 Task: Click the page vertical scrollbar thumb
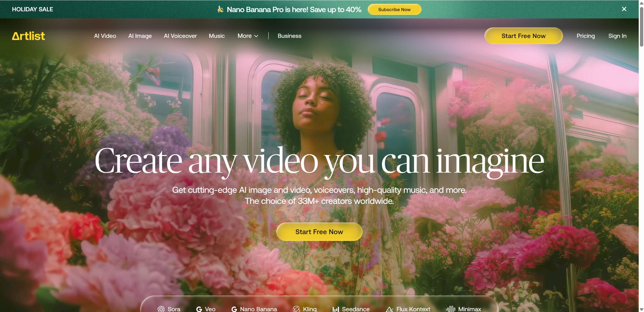click(x=641, y=26)
